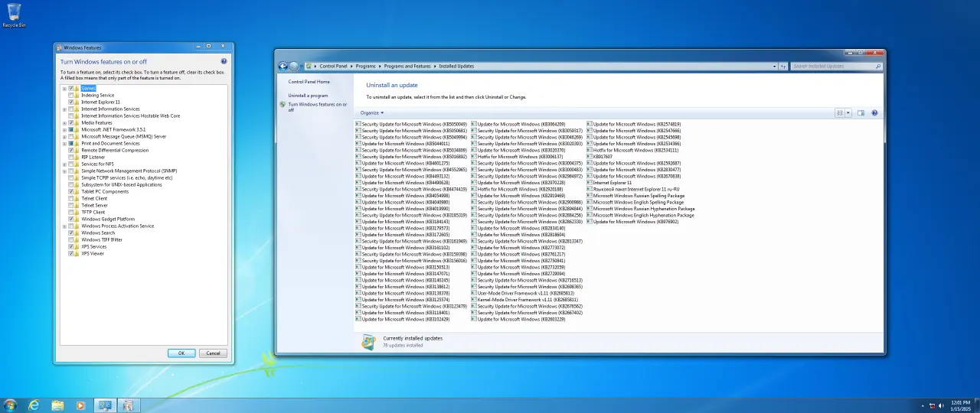Open the Recycle Bin desktop icon
The height and width of the screenshot is (413, 980).
tap(14, 15)
